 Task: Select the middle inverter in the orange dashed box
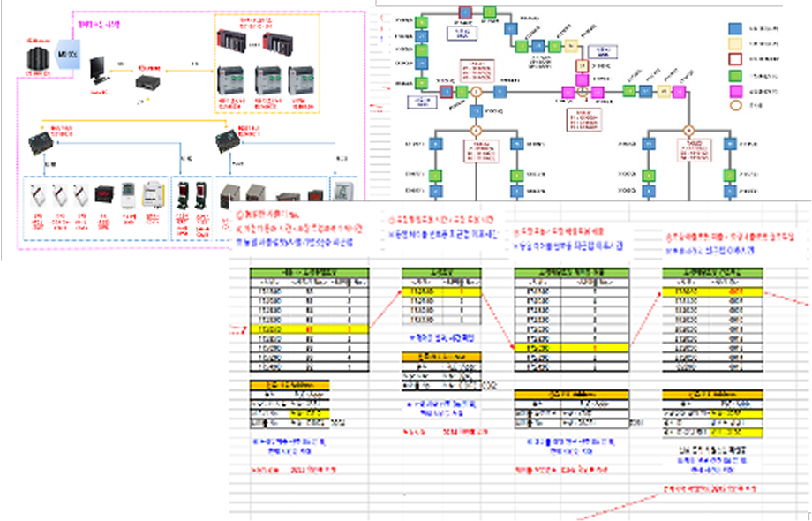[x=268, y=78]
